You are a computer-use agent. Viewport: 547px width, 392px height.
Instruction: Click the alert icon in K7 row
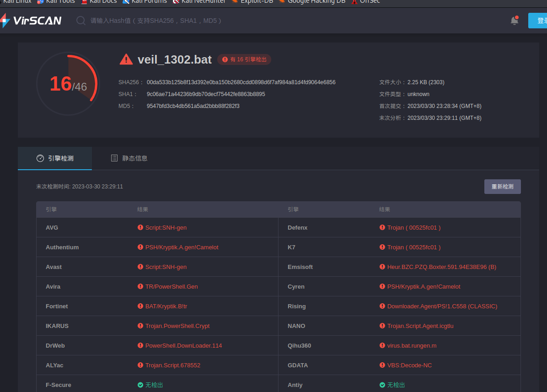pyautogui.click(x=382, y=247)
